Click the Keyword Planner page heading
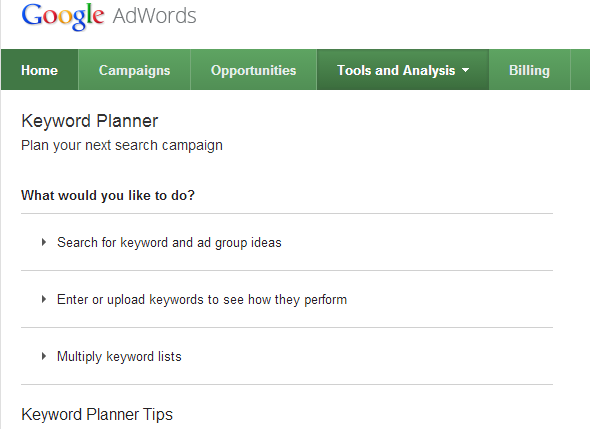 (x=90, y=121)
